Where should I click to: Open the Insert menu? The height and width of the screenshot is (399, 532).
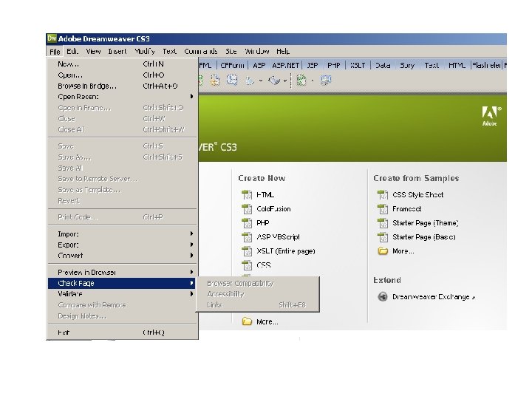117,51
